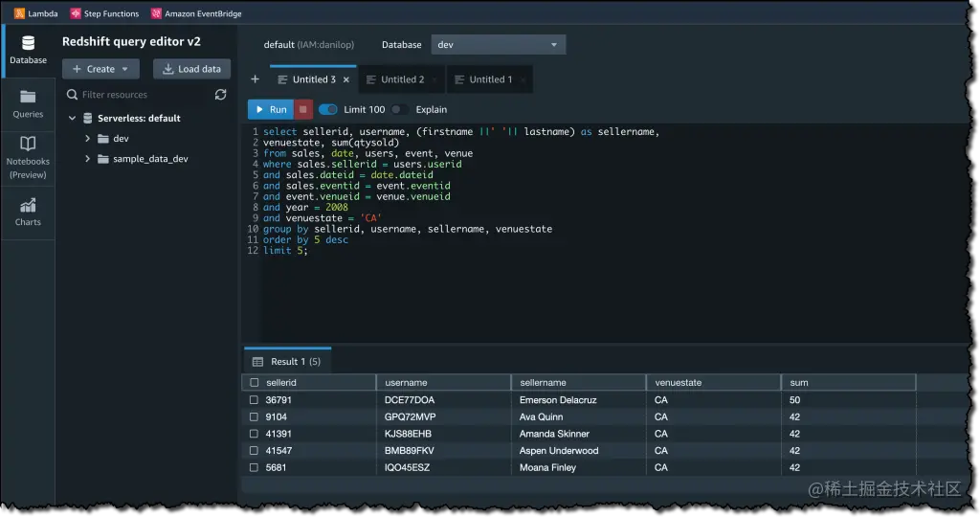980x517 pixels.
Task: Click the Serverless: default database icon
Action: pos(88,118)
